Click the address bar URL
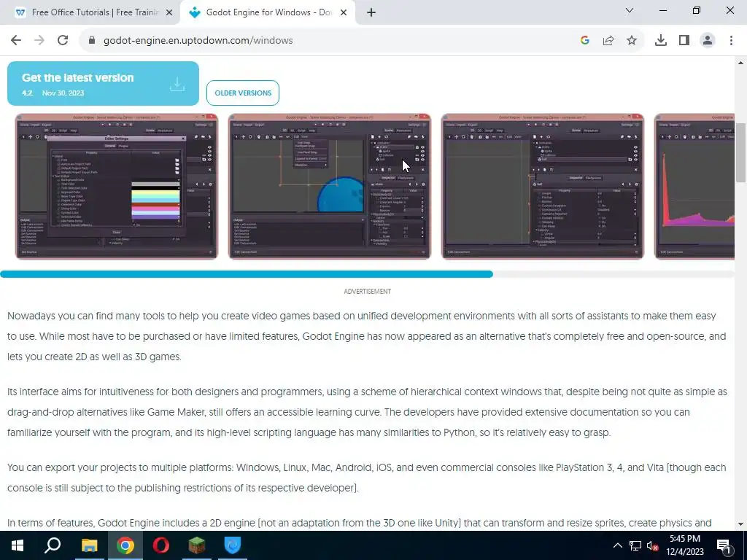The width and height of the screenshot is (747, 560). point(198,41)
